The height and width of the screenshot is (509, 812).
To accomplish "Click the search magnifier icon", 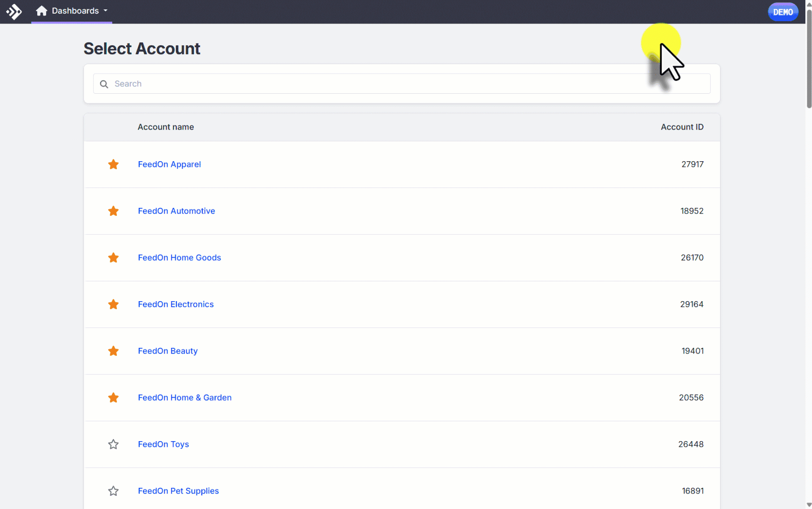I will point(104,84).
